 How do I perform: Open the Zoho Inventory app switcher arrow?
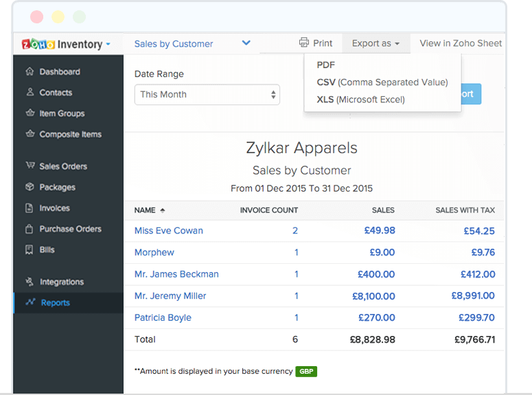(108, 45)
